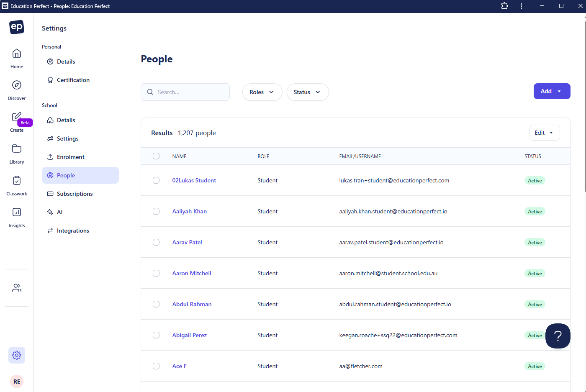Screen dimensions: 586x392
Task: Go to Certification settings
Action: pos(80,80)
